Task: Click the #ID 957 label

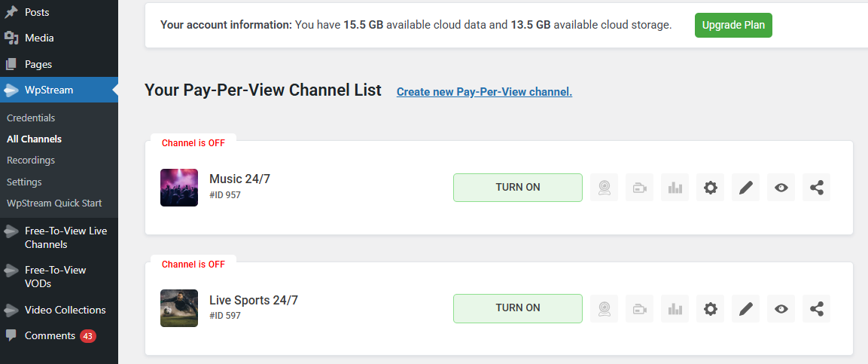Action: 225,195
